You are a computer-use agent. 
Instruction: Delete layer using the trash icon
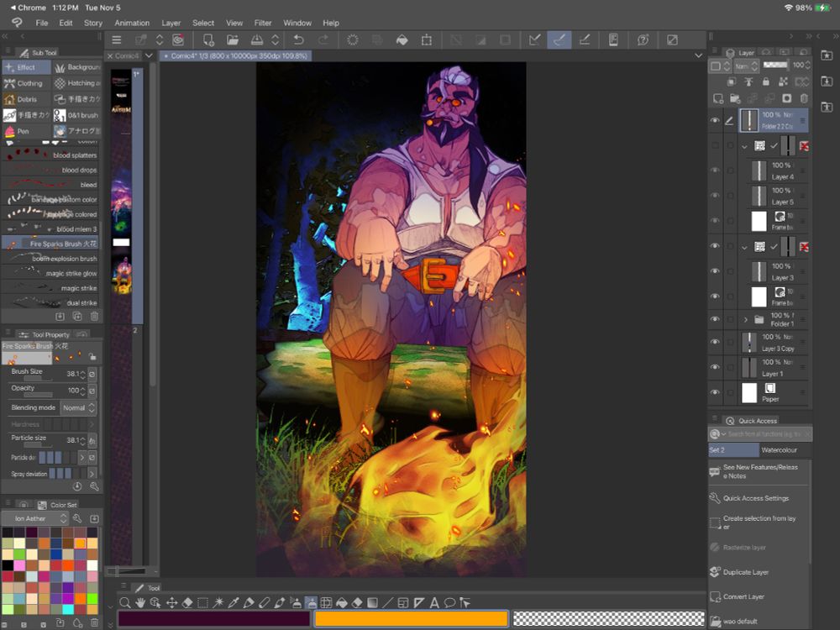(804, 98)
